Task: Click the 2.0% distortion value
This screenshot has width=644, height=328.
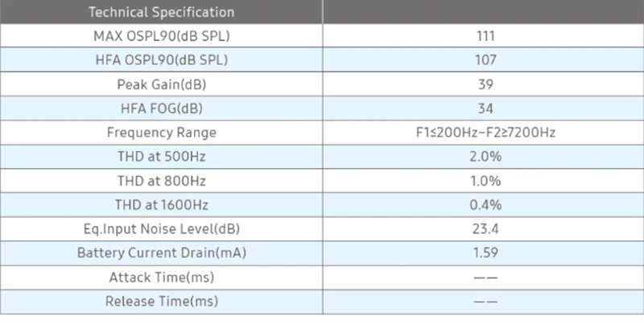Action: tap(485, 157)
